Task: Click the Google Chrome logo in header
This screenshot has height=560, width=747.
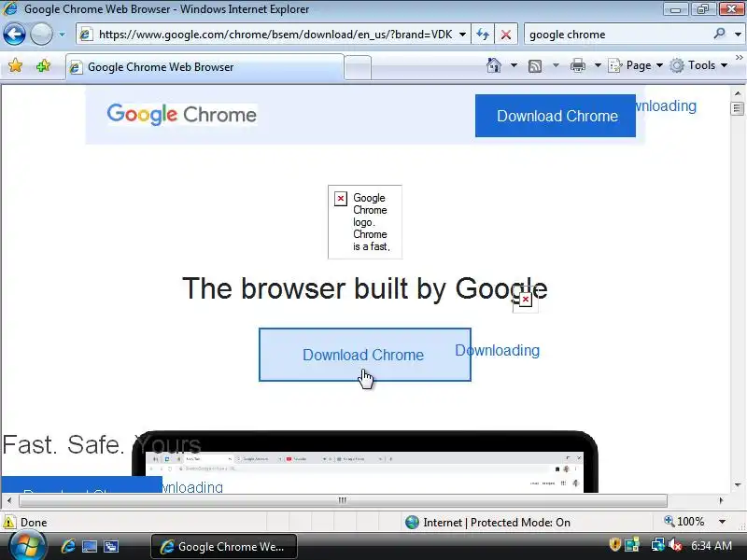Action: [x=182, y=114]
